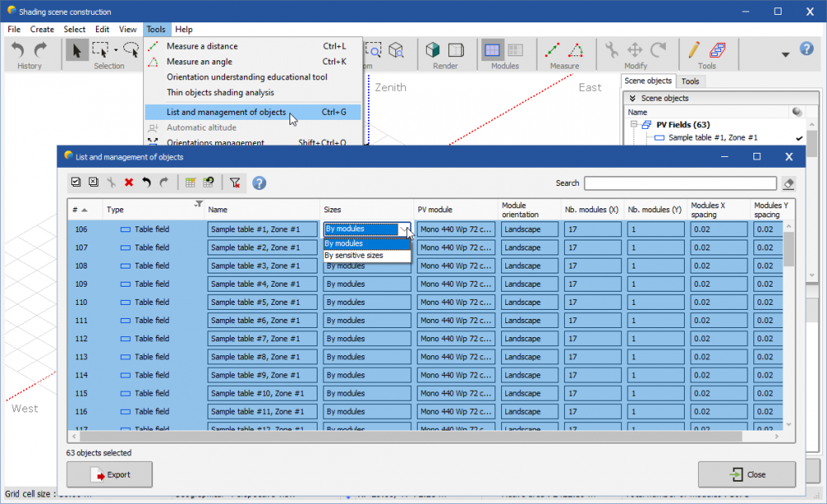Screen dimensions: 827x504
Task: Click the Select all checkmark icon in dialog toolbar
Action: (x=76, y=183)
